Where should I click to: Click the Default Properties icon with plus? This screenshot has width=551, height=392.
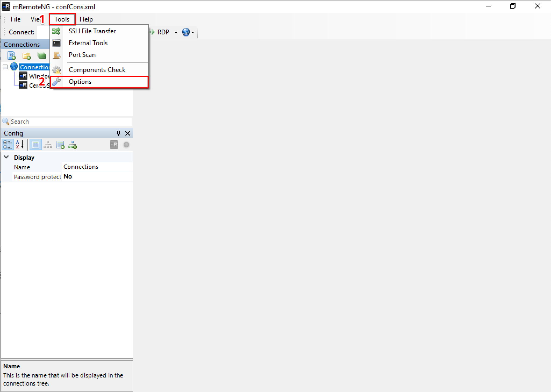pos(60,145)
